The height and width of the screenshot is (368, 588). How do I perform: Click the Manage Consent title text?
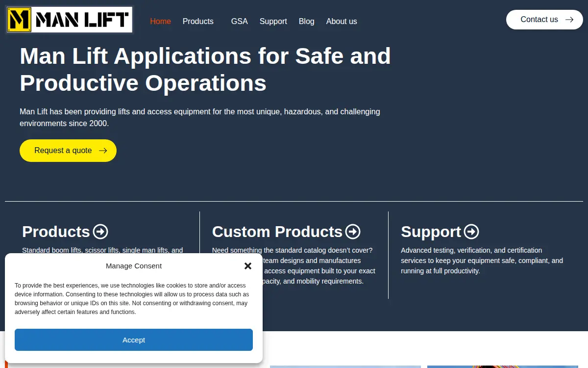click(x=134, y=266)
